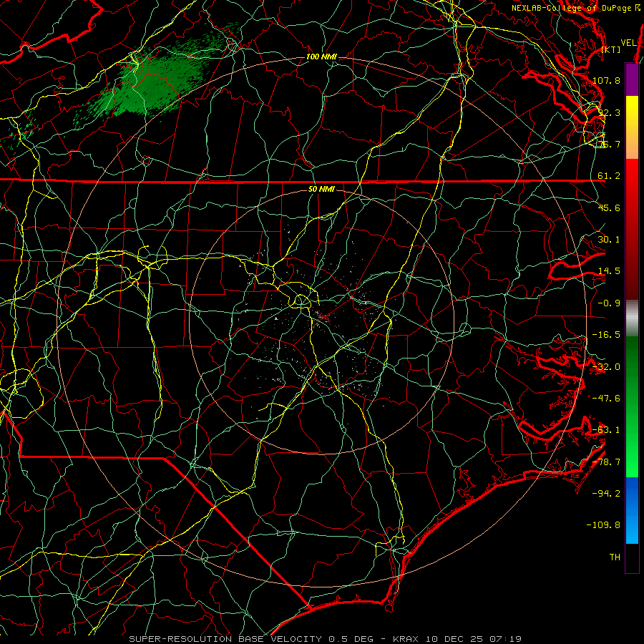The image size is (644, 644).
Task: Select the 45.6 value on velocity scale
Action: [x=609, y=208]
